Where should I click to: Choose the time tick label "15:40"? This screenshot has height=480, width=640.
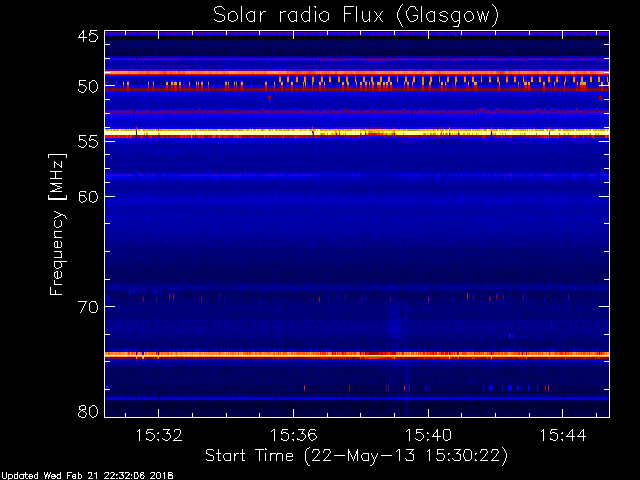tap(428, 435)
